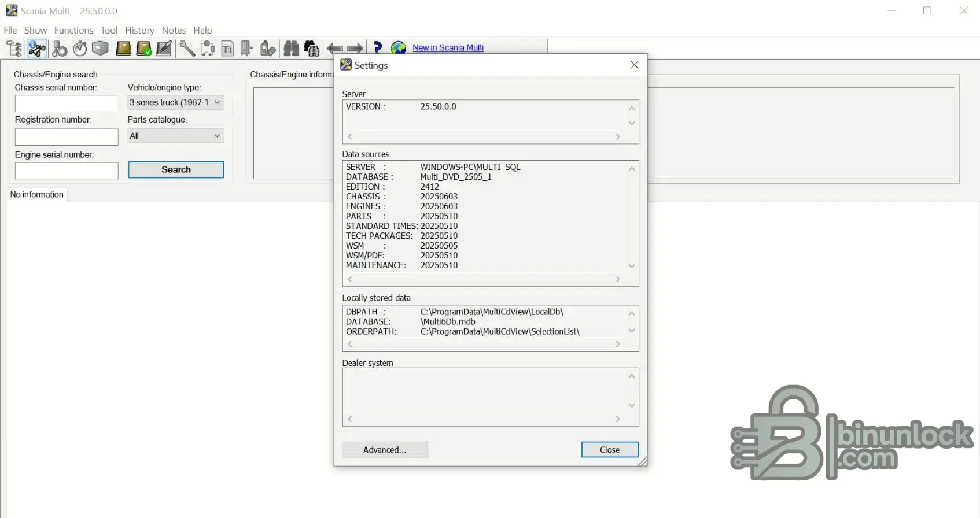The height and width of the screenshot is (518, 980).
Task: Click the globe web icon
Action: click(399, 48)
